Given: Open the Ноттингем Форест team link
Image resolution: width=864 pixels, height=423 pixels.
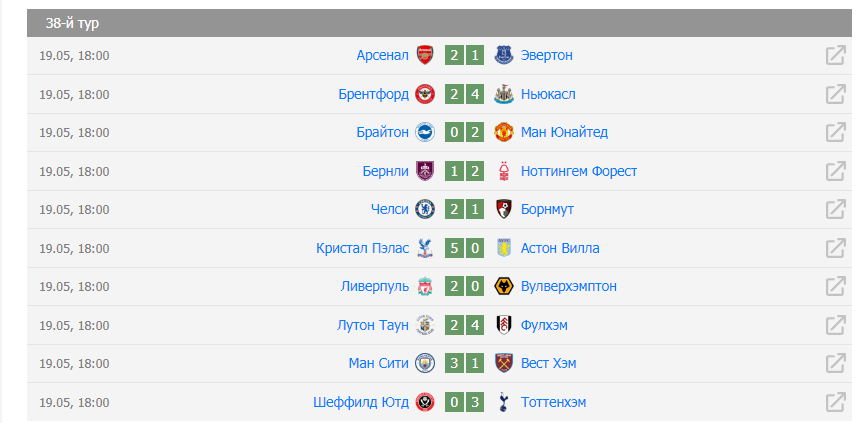Looking at the screenshot, I should click(x=579, y=171).
